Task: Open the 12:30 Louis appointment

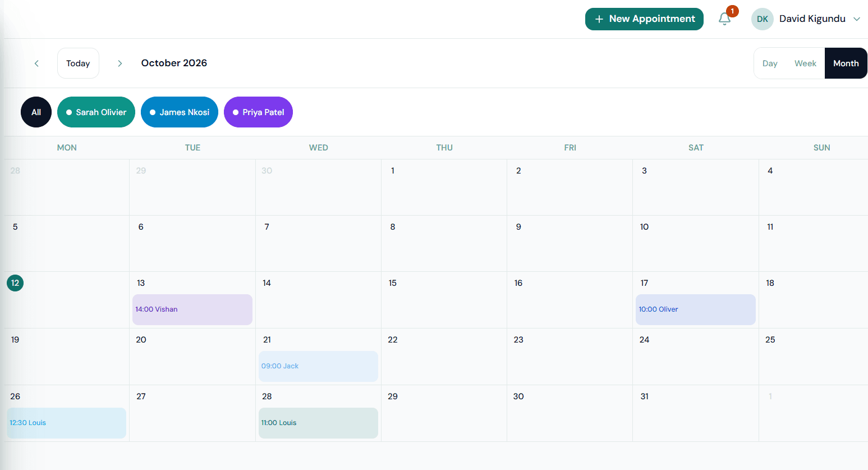Action: click(x=67, y=423)
